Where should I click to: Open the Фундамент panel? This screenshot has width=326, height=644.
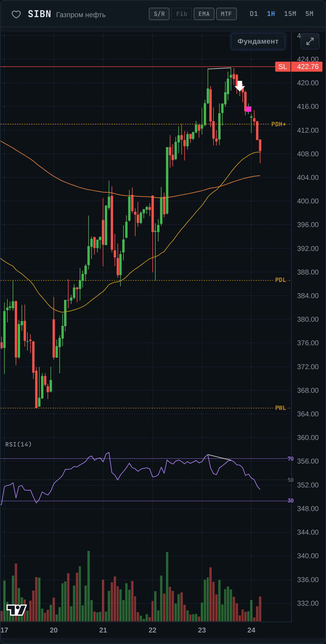pos(258,41)
